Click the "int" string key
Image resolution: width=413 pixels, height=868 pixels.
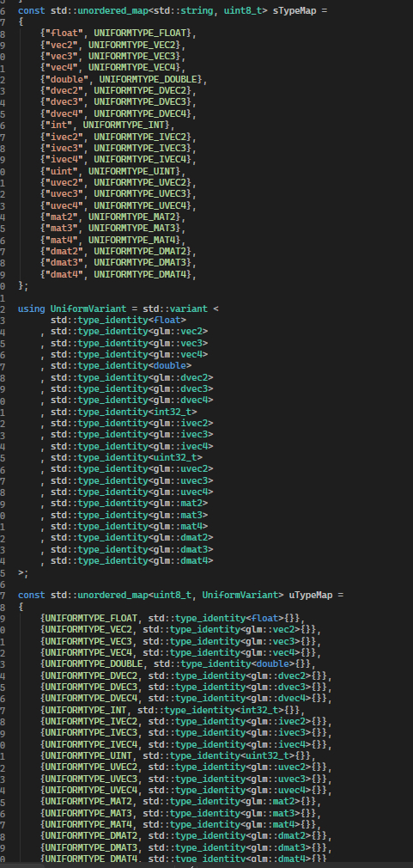pos(58,125)
